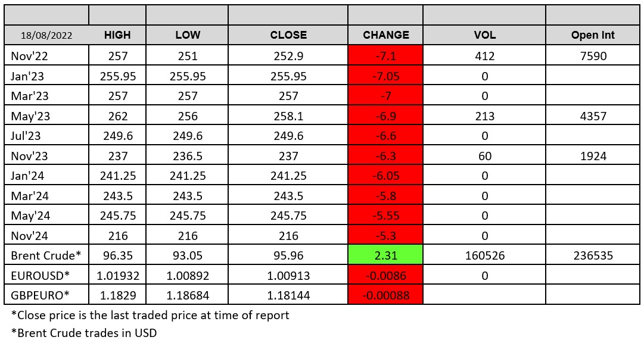This screenshot has height=340, width=644.
Task: Click the CHANGE column header
Action: point(385,35)
